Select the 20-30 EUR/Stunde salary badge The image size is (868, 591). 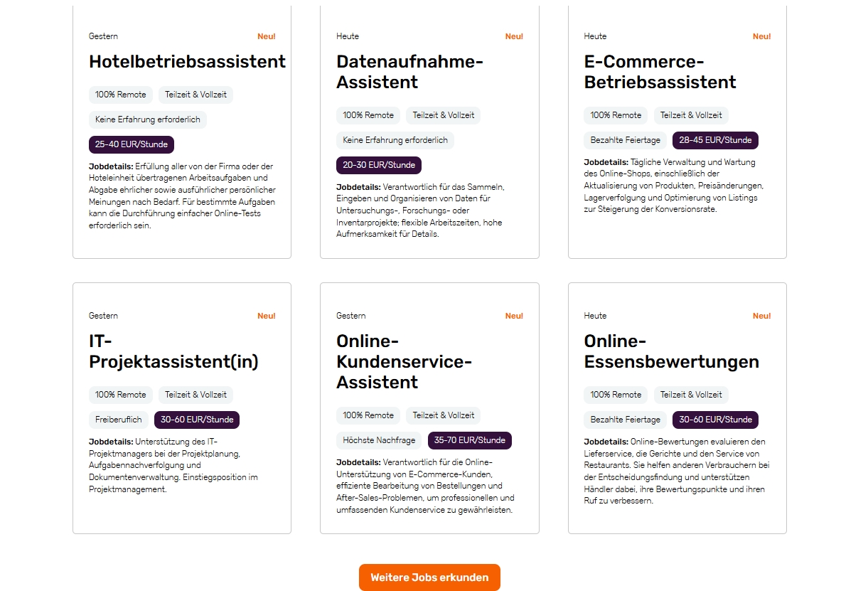(379, 165)
